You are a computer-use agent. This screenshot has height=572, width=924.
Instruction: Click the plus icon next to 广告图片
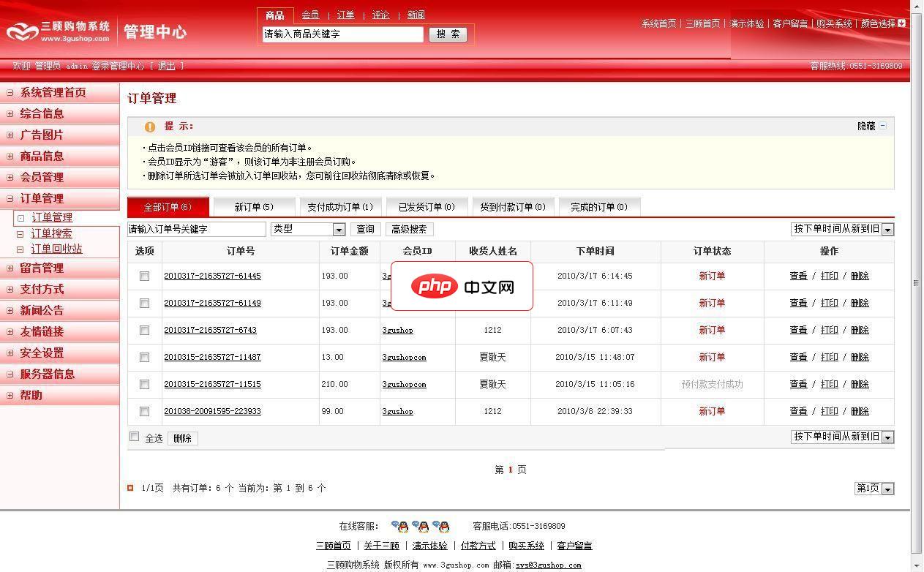[x=8, y=135]
